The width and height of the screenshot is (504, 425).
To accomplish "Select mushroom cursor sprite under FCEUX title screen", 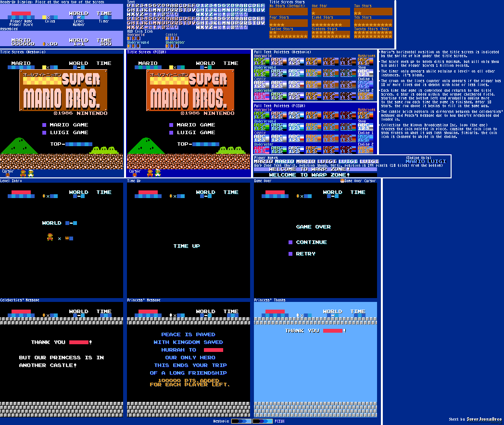I will tap(135, 175).
